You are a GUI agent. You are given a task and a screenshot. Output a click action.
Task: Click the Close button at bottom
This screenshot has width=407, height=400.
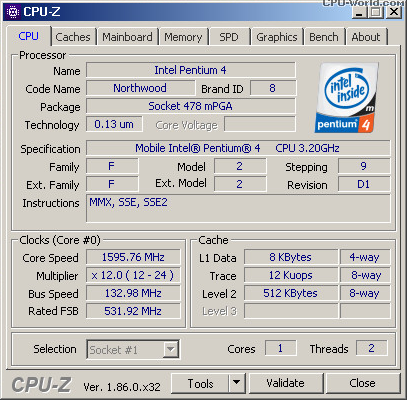(362, 383)
